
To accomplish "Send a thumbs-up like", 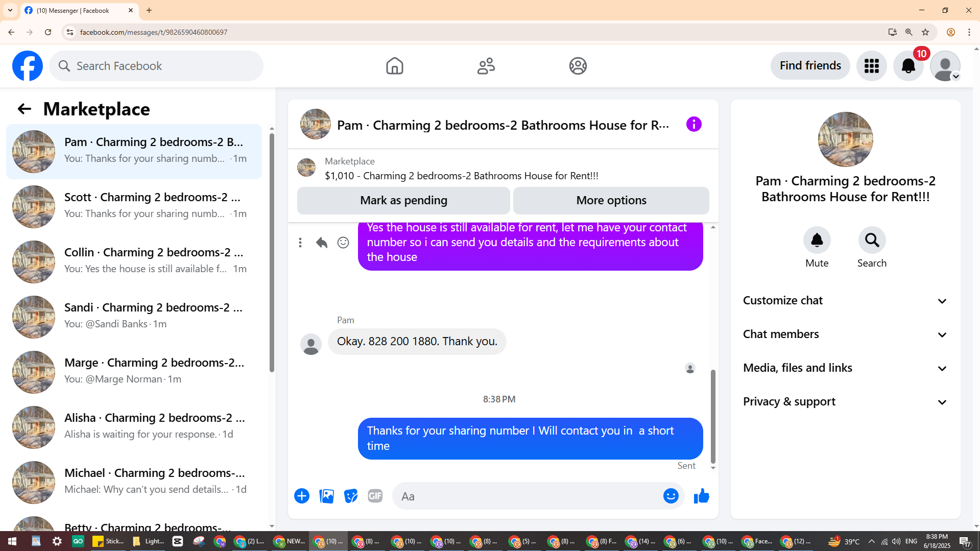I will (702, 496).
